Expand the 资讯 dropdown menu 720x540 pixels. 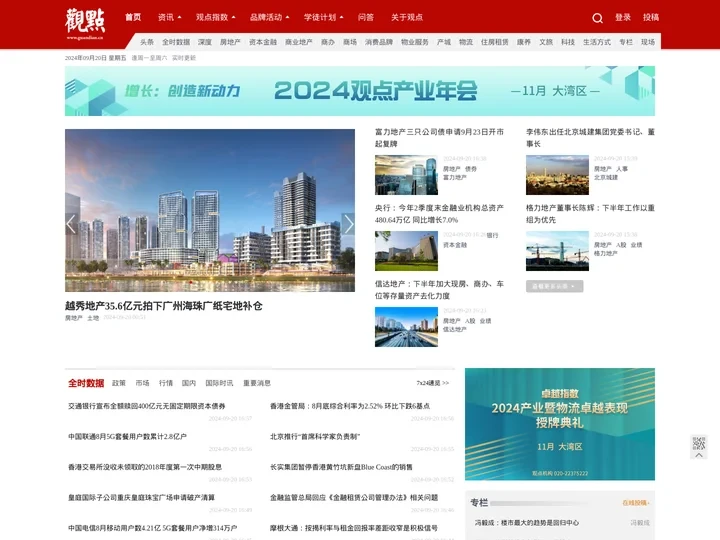[169, 17]
